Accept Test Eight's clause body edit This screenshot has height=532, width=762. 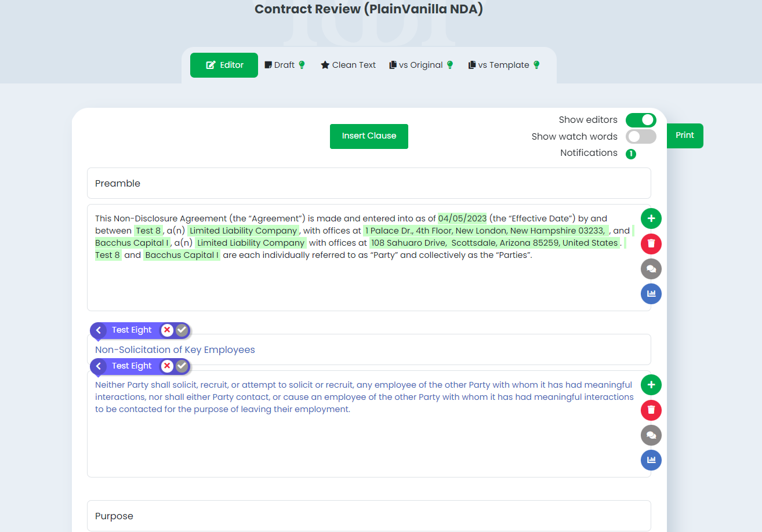tap(182, 366)
